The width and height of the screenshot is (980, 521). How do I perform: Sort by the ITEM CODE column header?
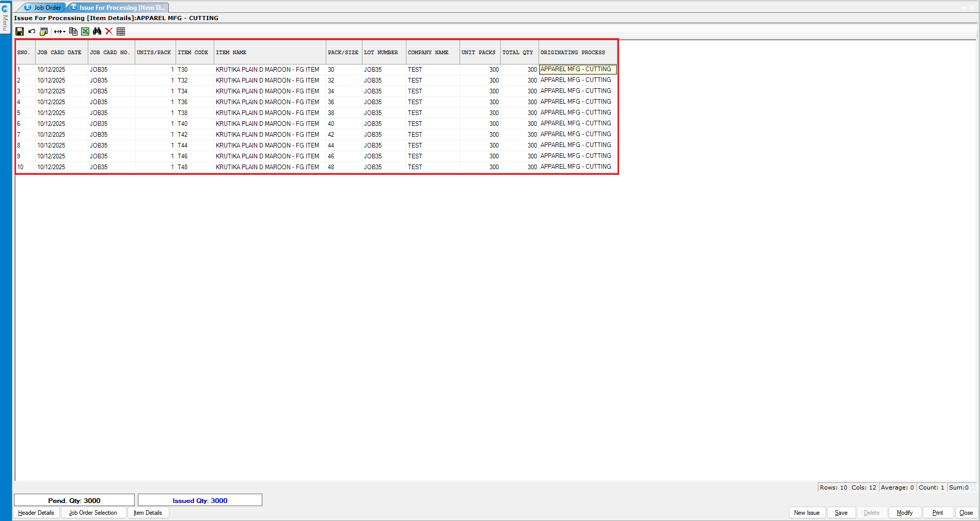pos(193,53)
